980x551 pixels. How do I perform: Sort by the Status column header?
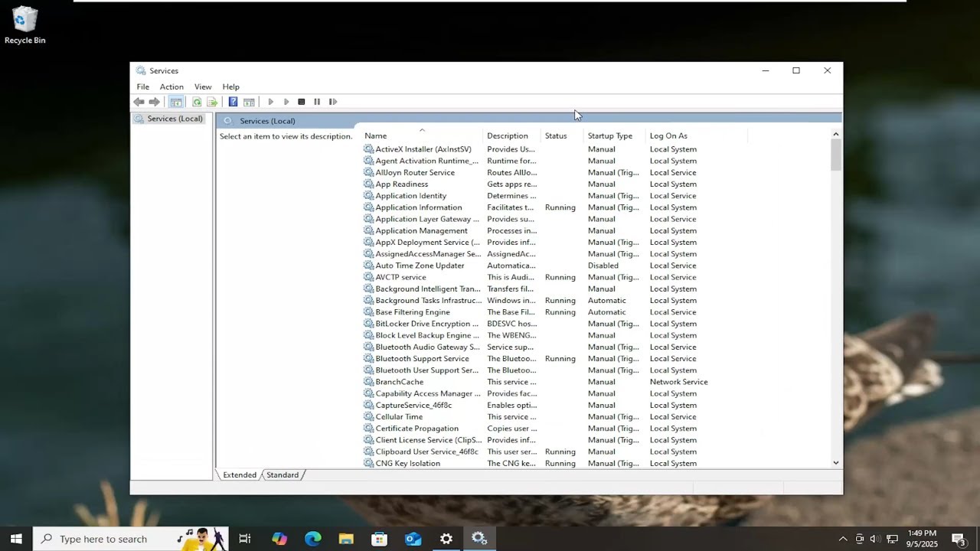(x=563, y=135)
